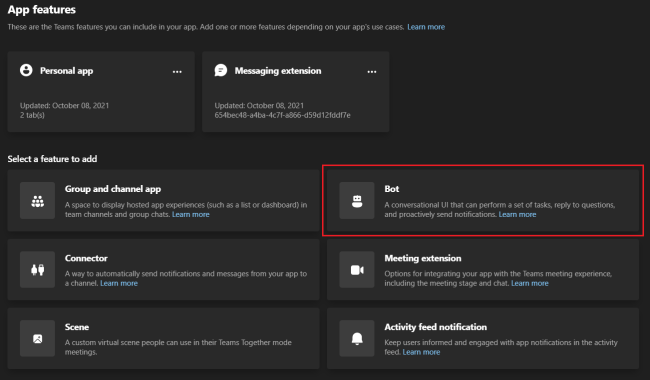Click the Bot description about conversational UI
The image size is (650, 380).
click(500, 210)
